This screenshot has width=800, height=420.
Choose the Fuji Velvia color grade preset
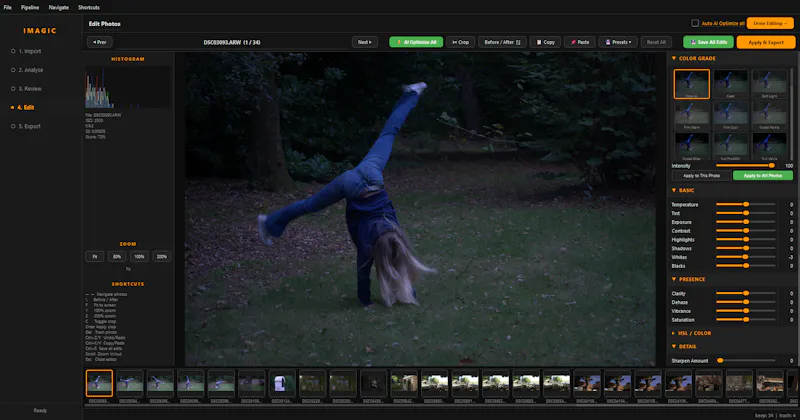click(769, 146)
